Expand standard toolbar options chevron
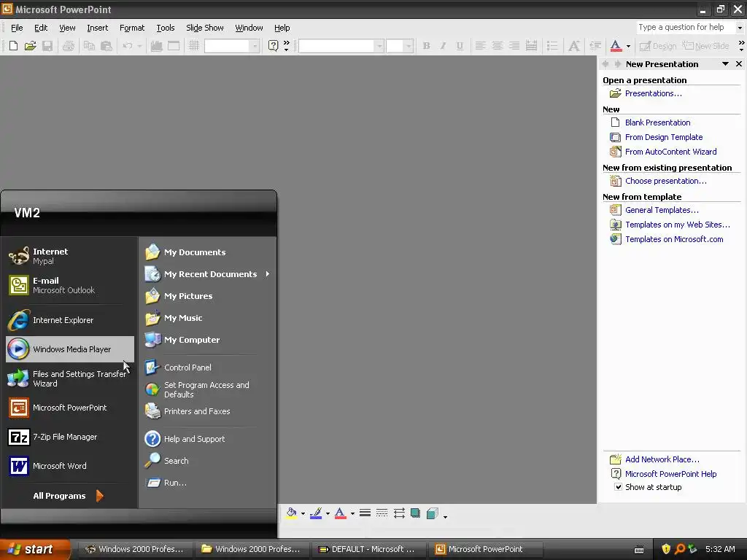The width and height of the screenshot is (747, 560). (286, 46)
